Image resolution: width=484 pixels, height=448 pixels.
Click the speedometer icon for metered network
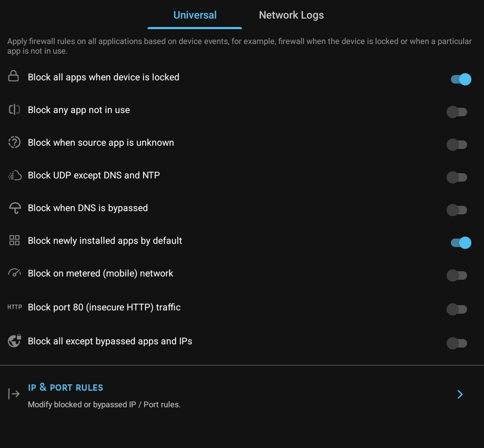tap(15, 273)
